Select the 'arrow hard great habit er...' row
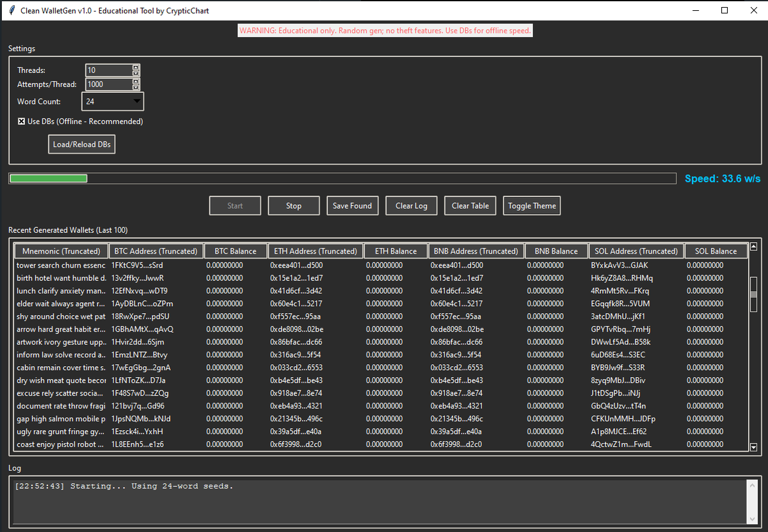Viewport: 768px width, 532px height. tap(380, 329)
